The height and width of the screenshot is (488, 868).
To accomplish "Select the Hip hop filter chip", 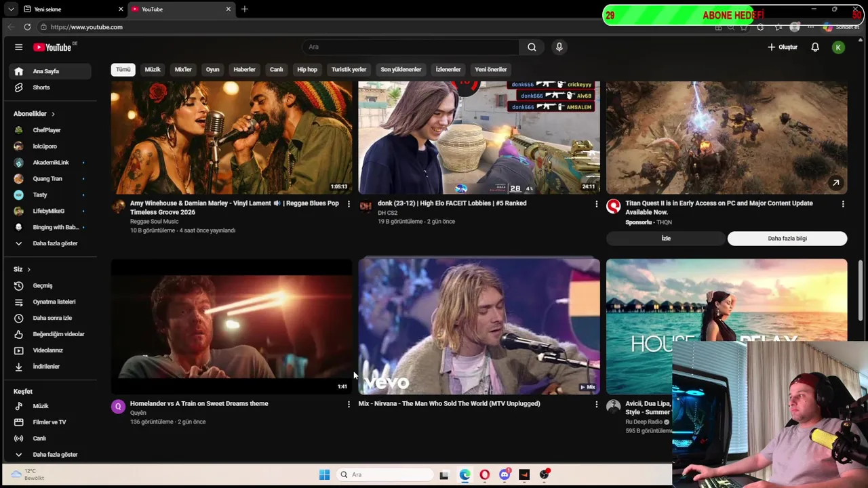I will click(x=307, y=69).
